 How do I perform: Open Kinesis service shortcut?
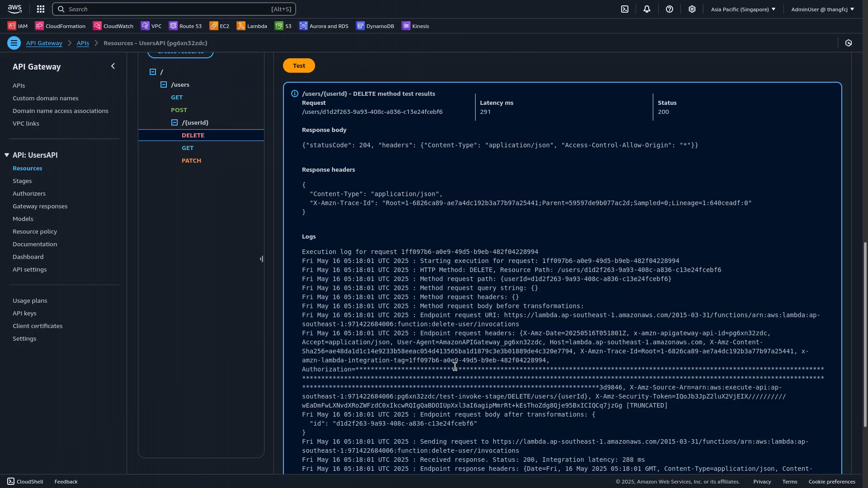415,26
